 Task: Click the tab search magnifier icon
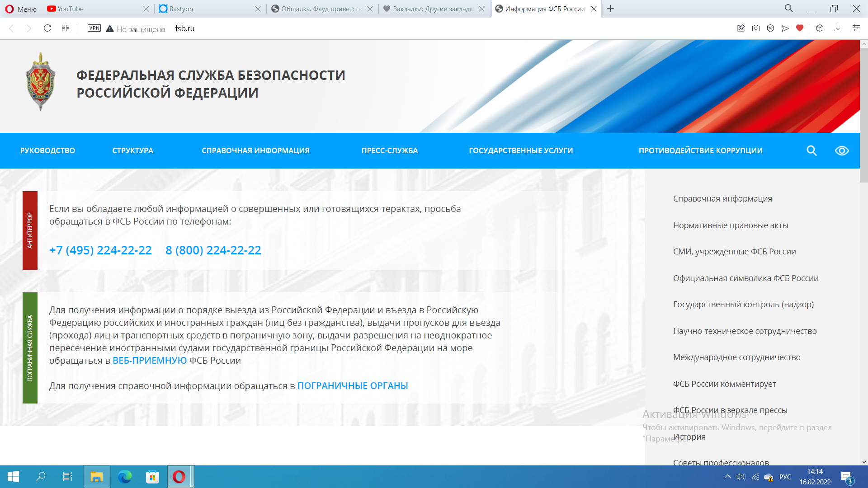tap(789, 8)
